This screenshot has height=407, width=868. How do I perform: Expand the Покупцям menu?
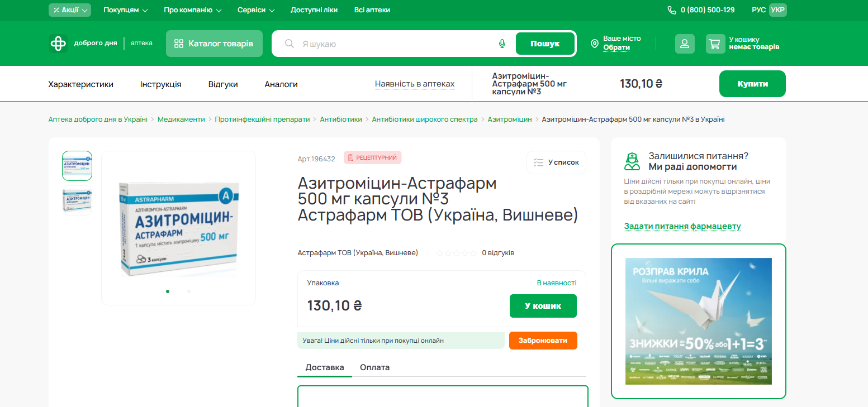(126, 10)
